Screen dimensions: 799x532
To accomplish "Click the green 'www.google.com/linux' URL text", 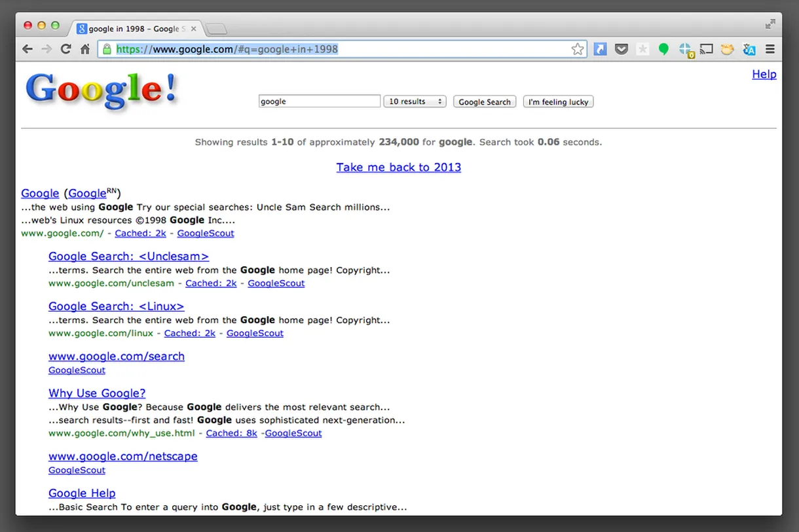I will tap(101, 333).
